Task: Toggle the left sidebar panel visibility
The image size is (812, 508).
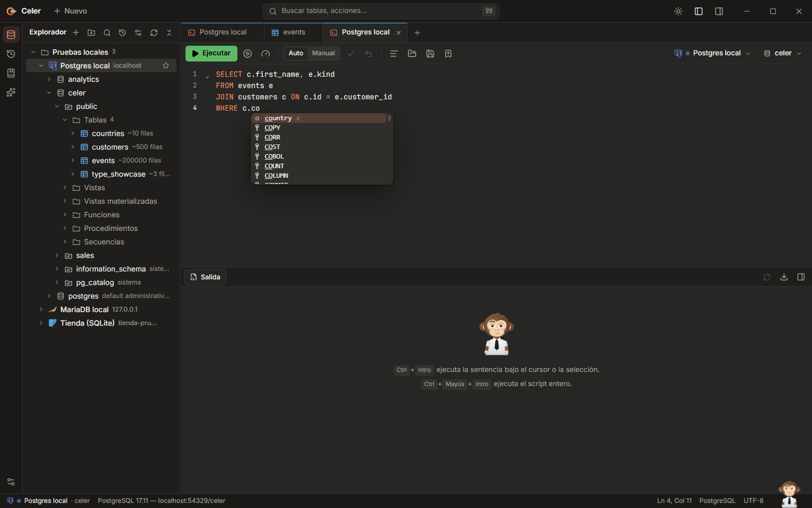Action: 699,11
